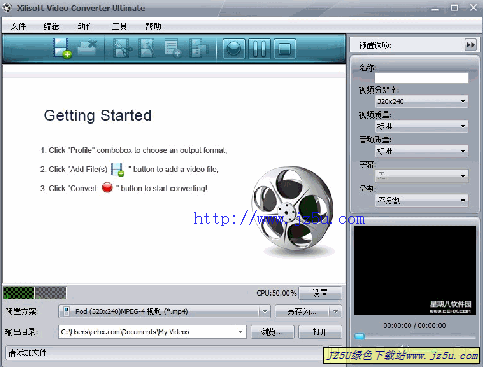Viewport: 483px width, 367px height.
Task: Click the preview playback slider handle
Action: pyautogui.click(x=359, y=336)
